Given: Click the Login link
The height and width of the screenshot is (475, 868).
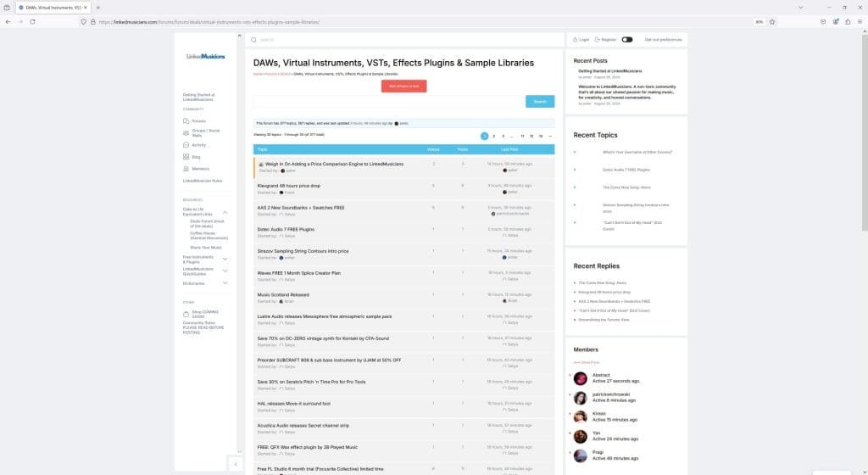Looking at the screenshot, I should pos(581,40).
